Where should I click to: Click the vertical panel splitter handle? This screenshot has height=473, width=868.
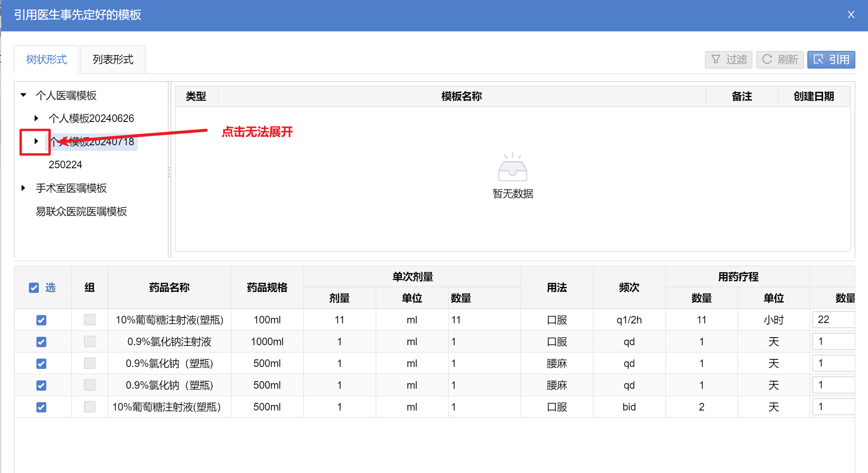[169, 172]
